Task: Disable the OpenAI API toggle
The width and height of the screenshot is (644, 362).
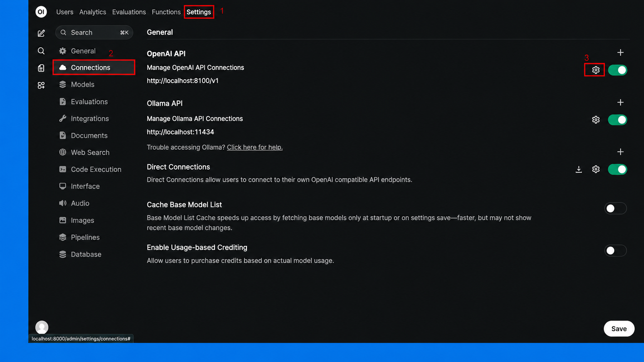Action: (x=617, y=70)
